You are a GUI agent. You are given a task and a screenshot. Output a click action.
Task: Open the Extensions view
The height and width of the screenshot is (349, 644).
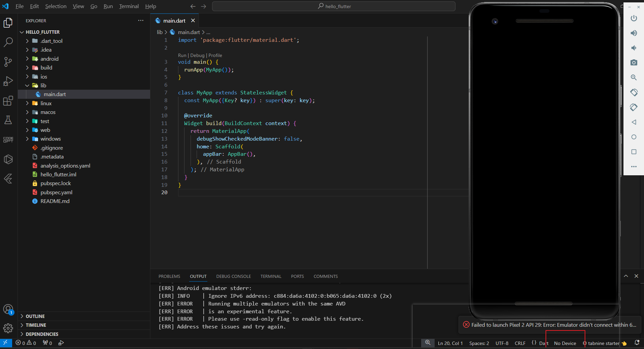[8, 101]
